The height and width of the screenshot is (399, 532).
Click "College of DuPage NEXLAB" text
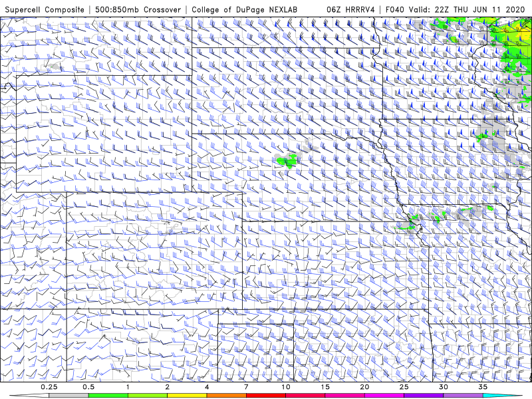pos(244,10)
